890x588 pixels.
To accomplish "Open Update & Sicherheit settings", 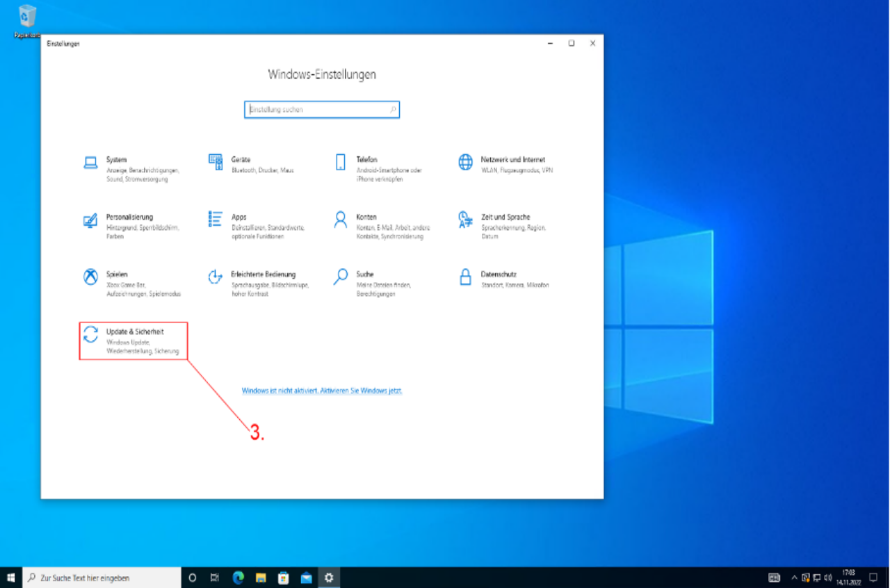I will pyautogui.click(x=134, y=333).
